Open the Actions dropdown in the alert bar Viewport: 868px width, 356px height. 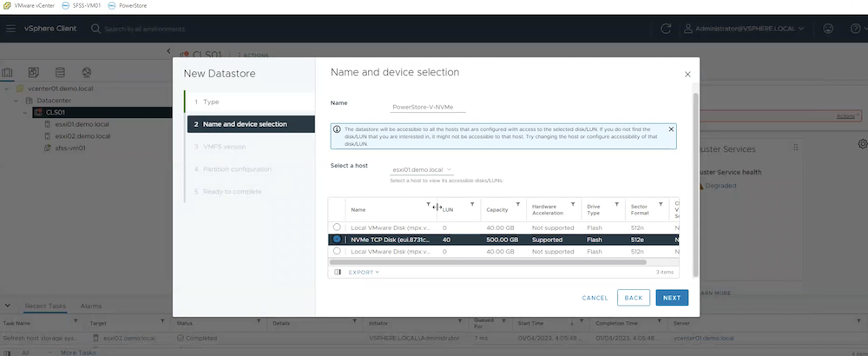click(847, 116)
